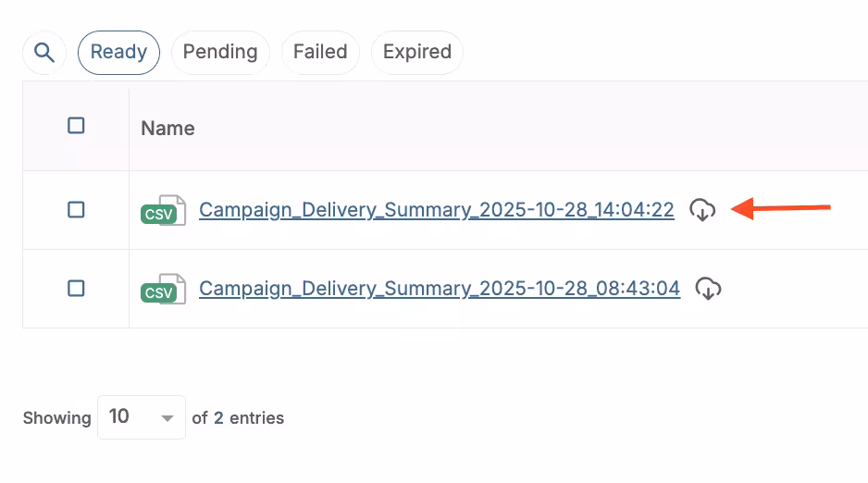Open Campaign_Delivery_Summary_2025-10-28_08:43:04 link
This screenshot has width=868, height=483.
tap(440, 289)
